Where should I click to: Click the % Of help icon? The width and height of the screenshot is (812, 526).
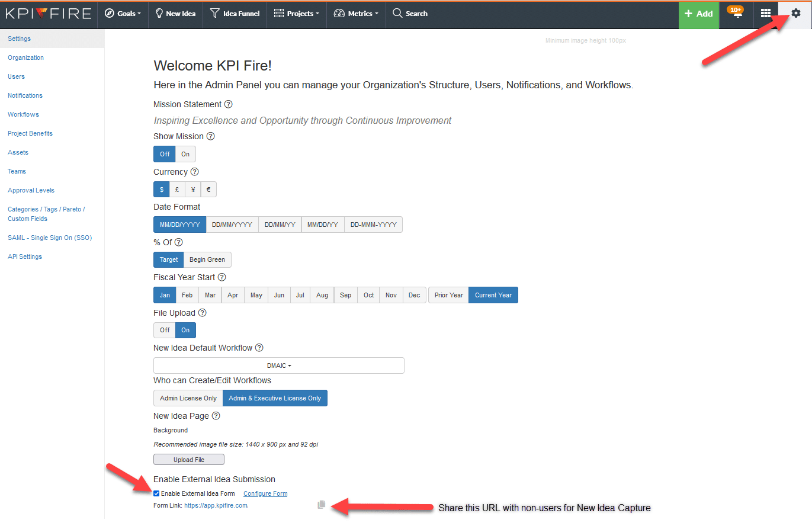tap(179, 242)
